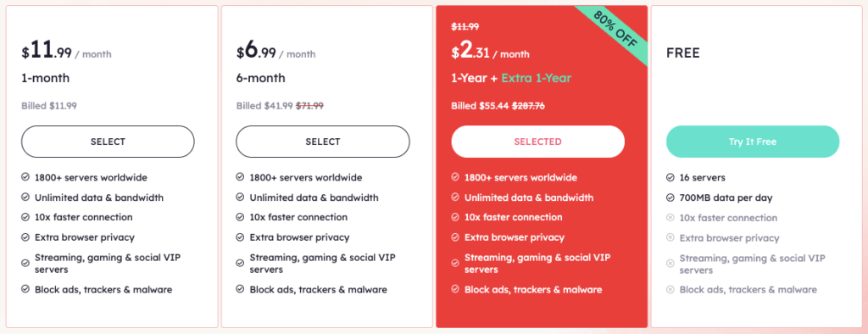Click checkmark icon beside 10x faster connection in red plan
868x334 pixels.
455,217
